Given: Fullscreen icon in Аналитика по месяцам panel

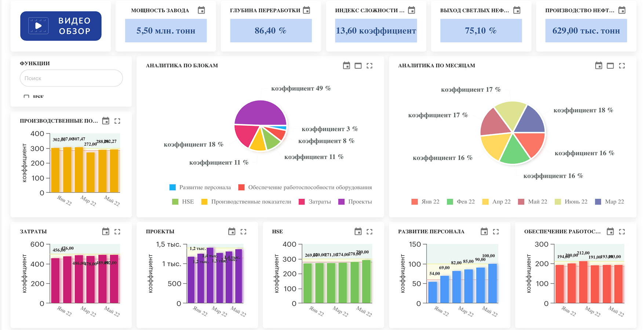Looking at the screenshot, I should (622, 66).
